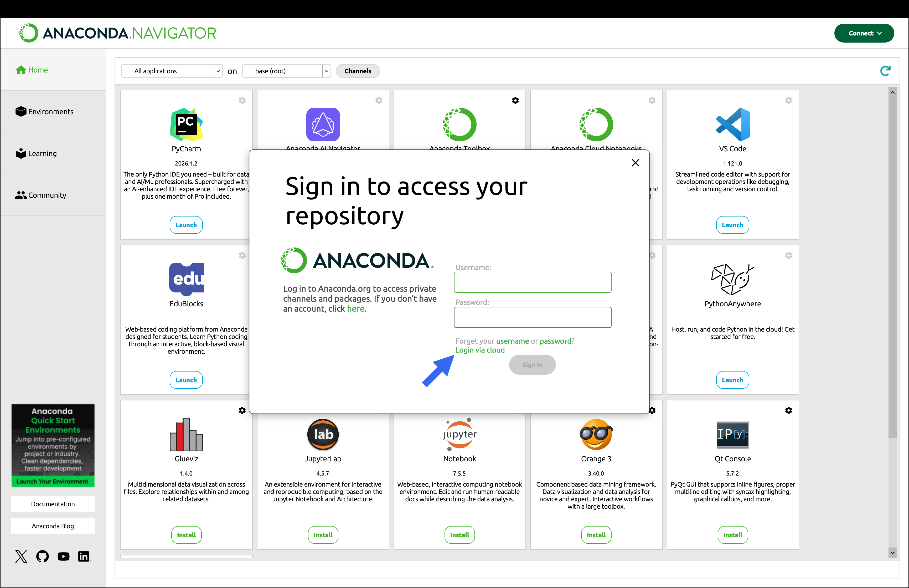This screenshot has height=588, width=909.
Task: Open the Documentation link
Action: [x=53, y=504]
